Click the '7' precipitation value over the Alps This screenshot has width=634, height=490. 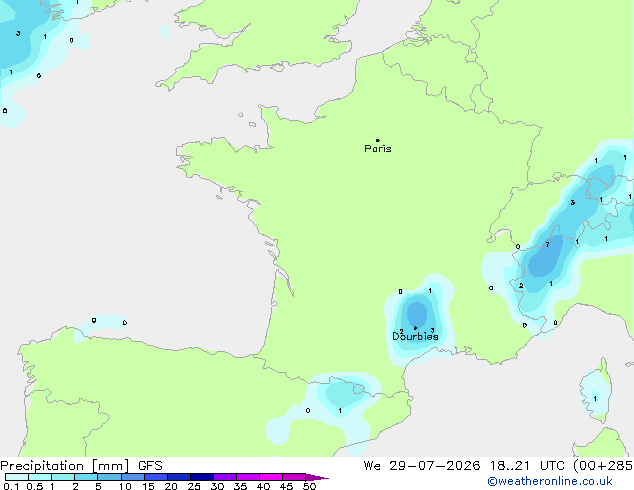[547, 245]
